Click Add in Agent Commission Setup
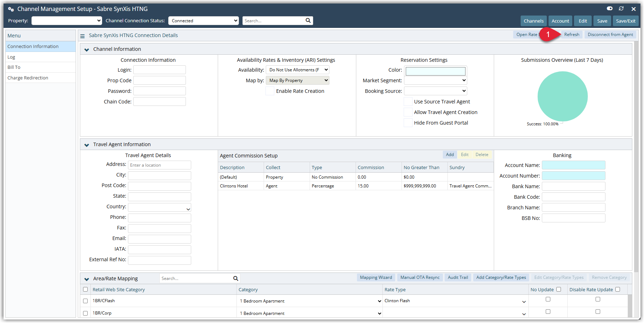 450,155
